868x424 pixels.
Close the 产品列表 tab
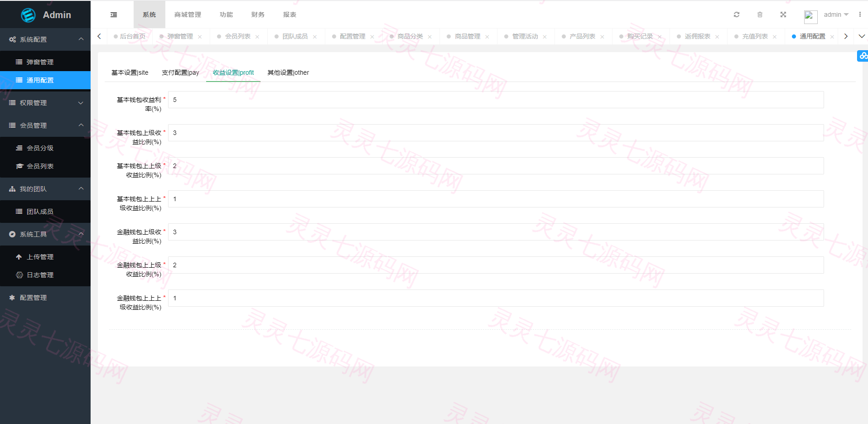[602, 37]
